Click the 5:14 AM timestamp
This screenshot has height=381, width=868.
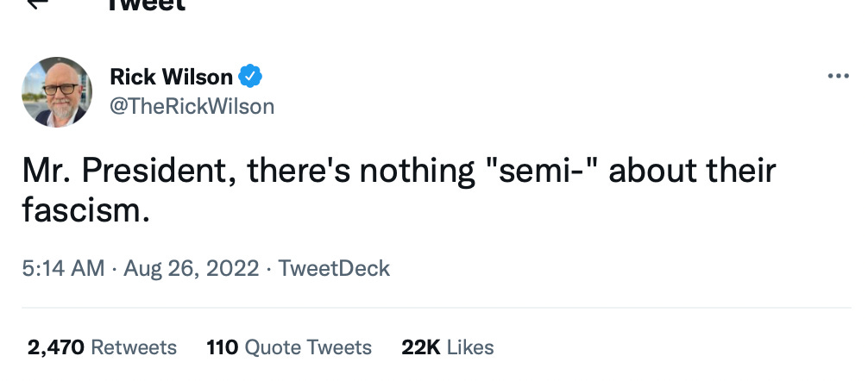pyautogui.click(x=63, y=268)
